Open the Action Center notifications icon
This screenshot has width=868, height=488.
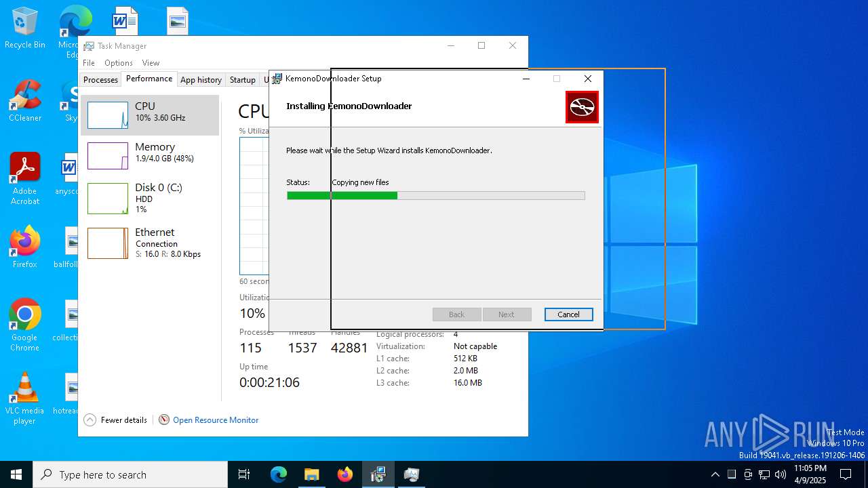click(846, 474)
